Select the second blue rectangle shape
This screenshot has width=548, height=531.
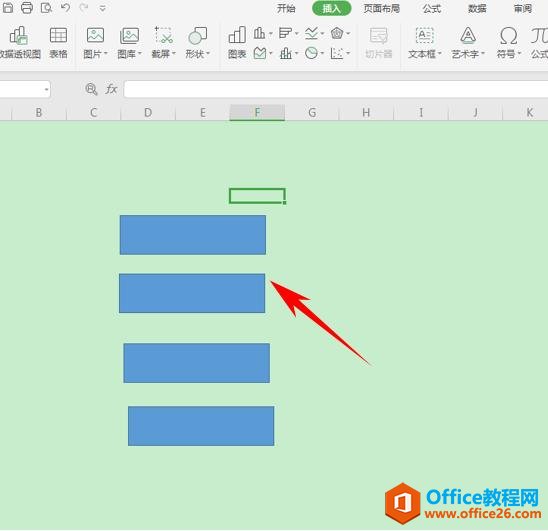[192, 293]
